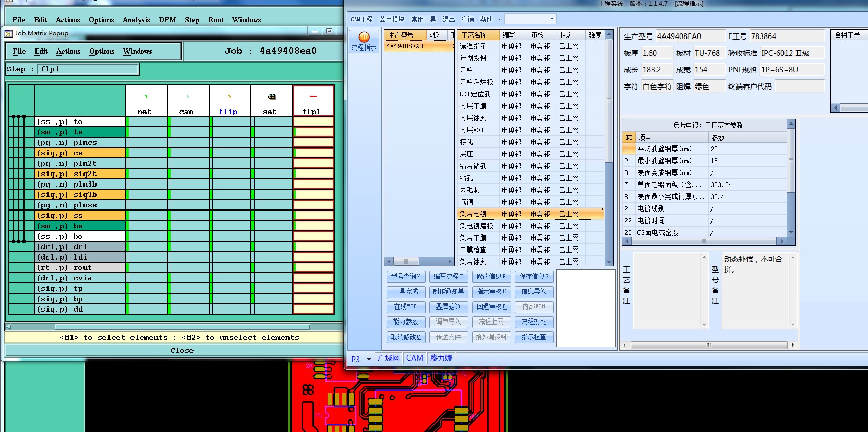Open Options menu in Job Matrix Popup
The image size is (868, 432).
click(x=102, y=51)
